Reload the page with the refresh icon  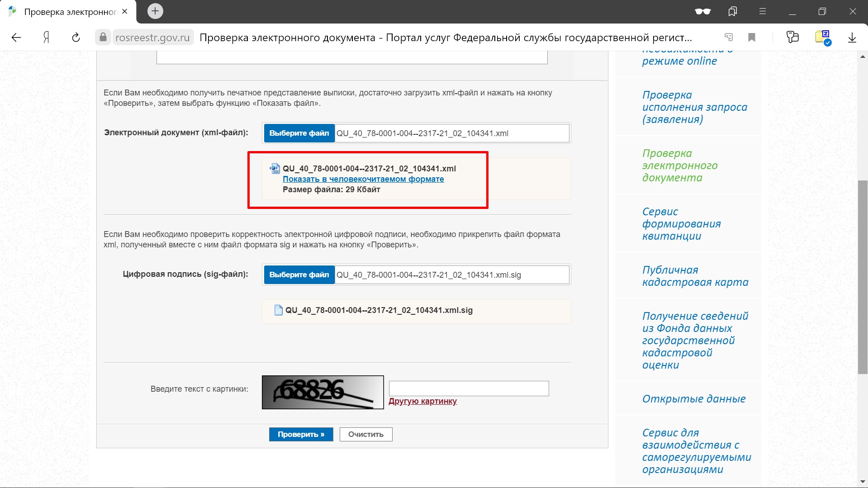(x=76, y=38)
